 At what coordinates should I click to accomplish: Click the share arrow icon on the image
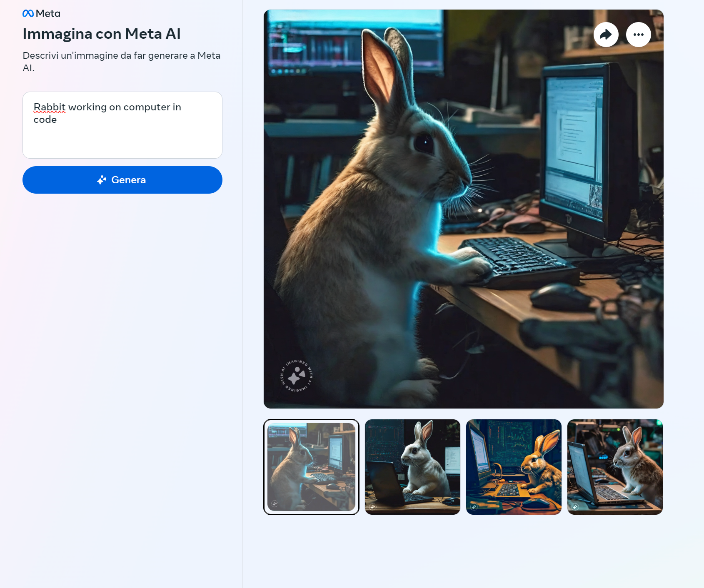click(x=606, y=35)
